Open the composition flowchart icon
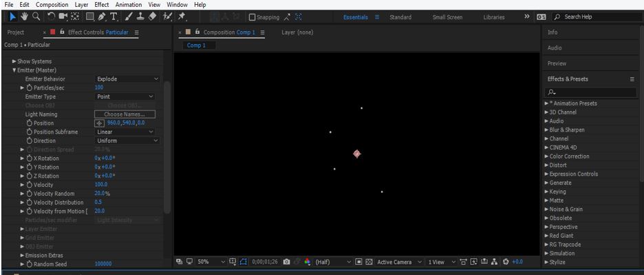Viewport: 644px width, 275px height. tap(495, 262)
